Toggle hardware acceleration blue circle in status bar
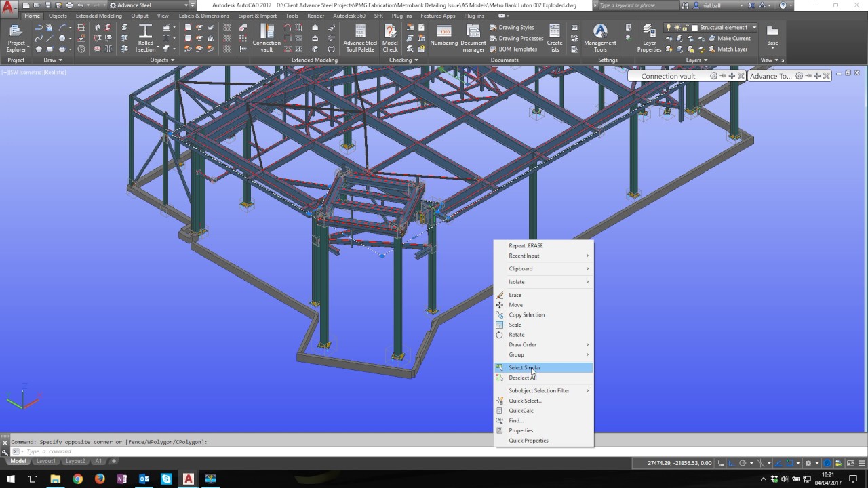The image size is (868, 488). pyautogui.click(x=829, y=463)
